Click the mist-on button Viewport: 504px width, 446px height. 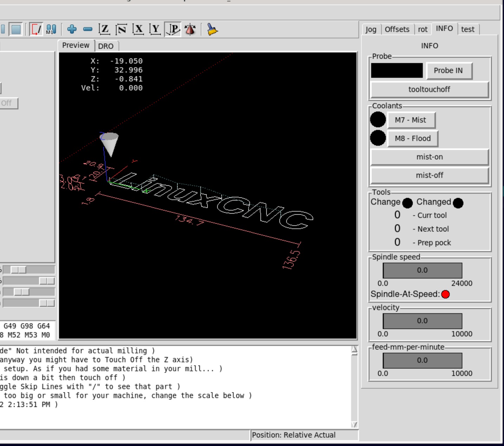[x=429, y=157]
